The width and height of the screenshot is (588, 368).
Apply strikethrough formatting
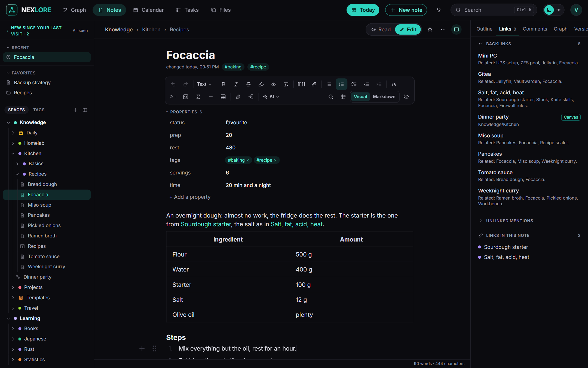(x=249, y=84)
